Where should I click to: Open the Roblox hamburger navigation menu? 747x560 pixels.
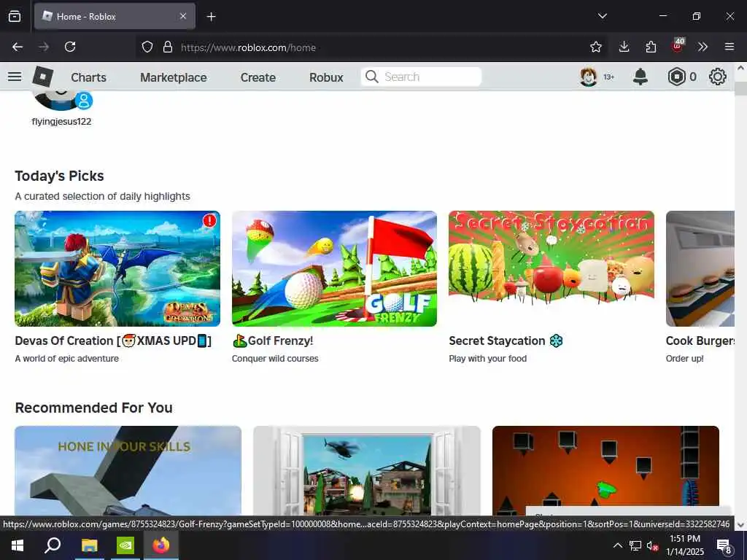pos(15,77)
